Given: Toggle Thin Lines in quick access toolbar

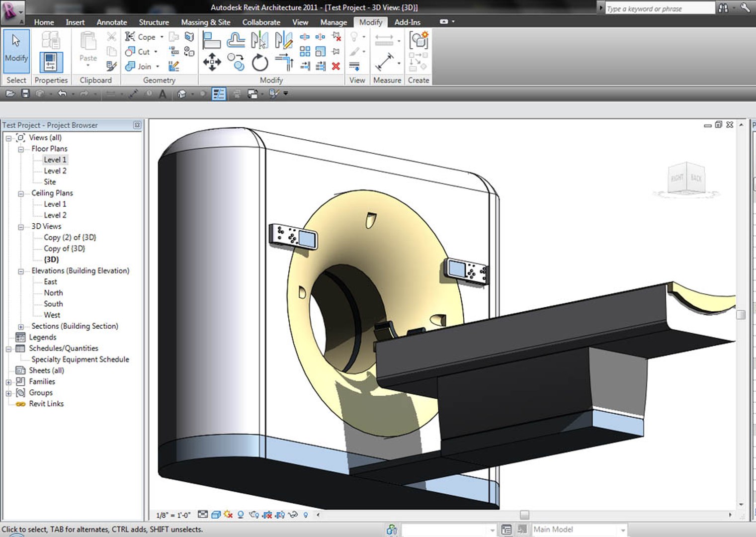Looking at the screenshot, I should coord(219,93).
